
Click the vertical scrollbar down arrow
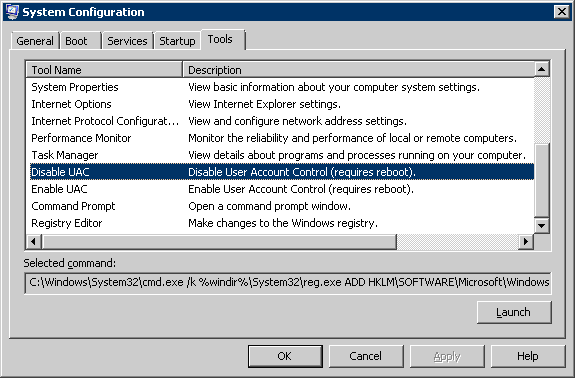tap(542, 226)
